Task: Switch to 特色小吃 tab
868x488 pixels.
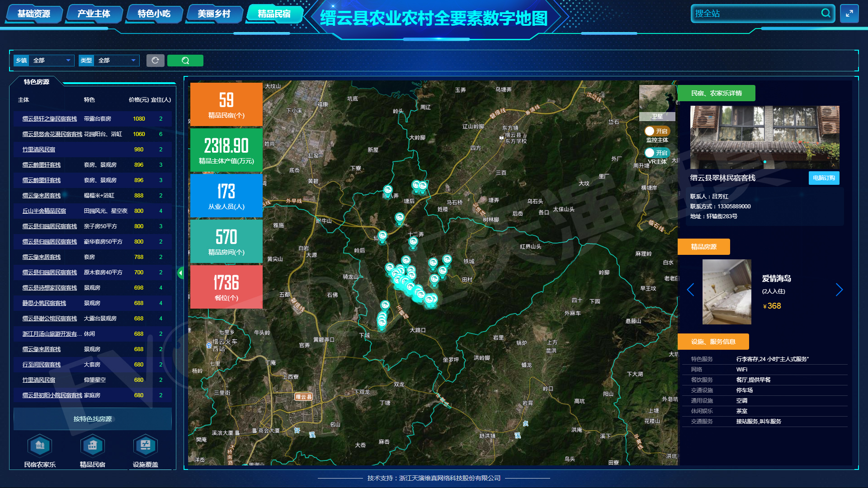Action: [x=154, y=14]
